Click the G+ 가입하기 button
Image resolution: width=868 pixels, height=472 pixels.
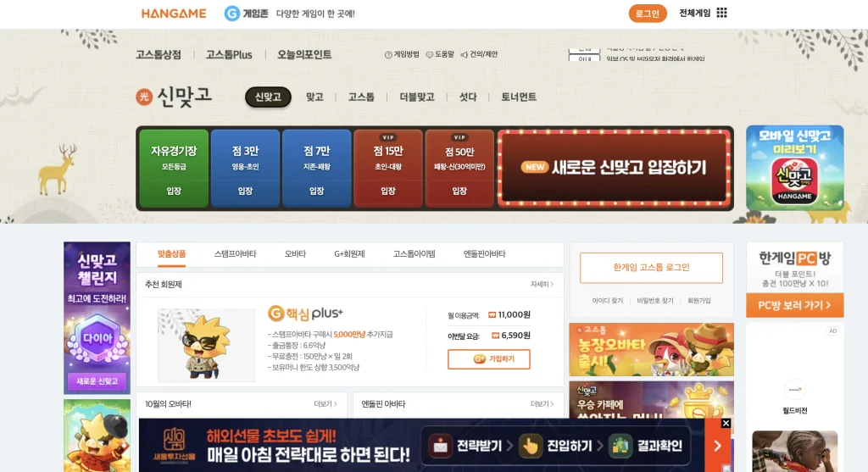click(x=489, y=359)
